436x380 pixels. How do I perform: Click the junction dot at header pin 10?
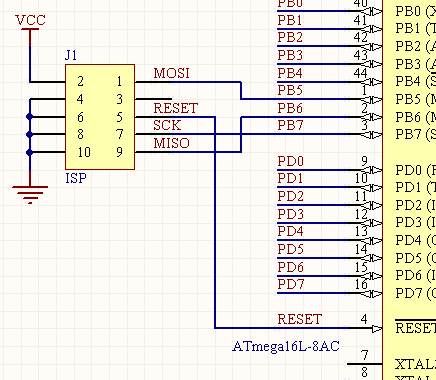30,152
